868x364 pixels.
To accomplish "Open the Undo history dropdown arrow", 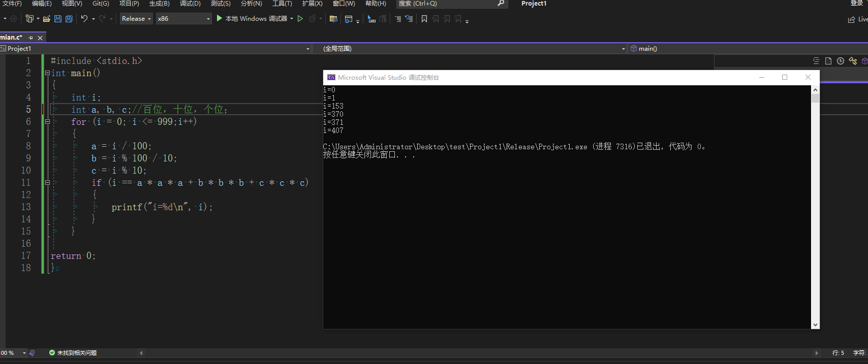I will 93,19.
